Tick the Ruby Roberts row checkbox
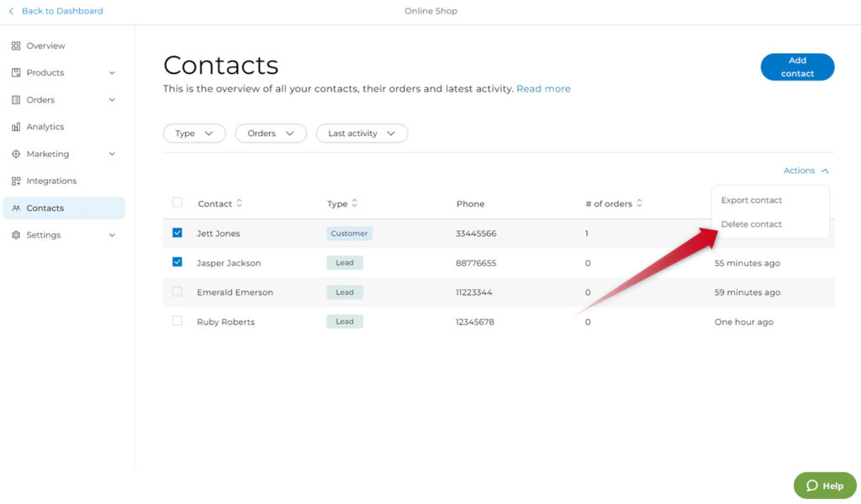This screenshot has height=504, width=861. tap(177, 321)
